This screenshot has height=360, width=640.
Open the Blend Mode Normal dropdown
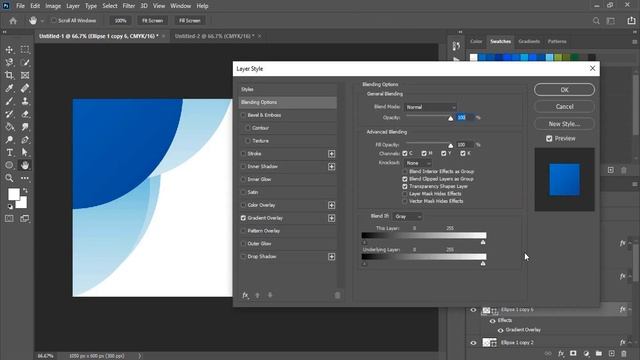430,107
